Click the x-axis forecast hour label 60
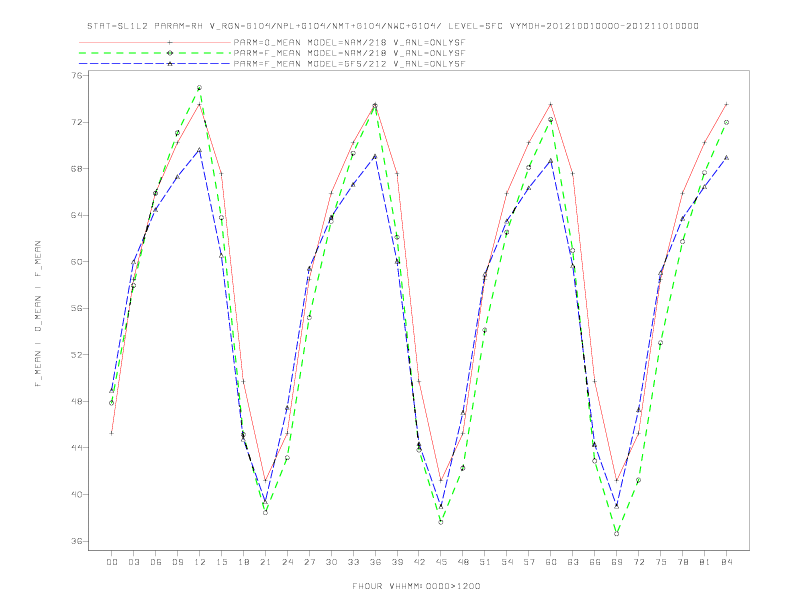This screenshot has width=792, height=612. pyautogui.click(x=551, y=562)
